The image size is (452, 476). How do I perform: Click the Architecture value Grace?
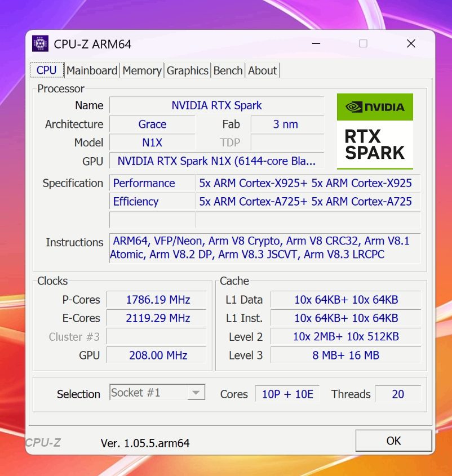click(x=152, y=124)
